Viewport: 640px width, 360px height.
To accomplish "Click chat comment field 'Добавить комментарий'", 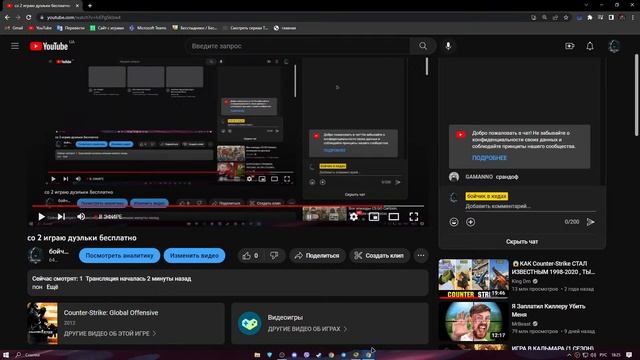I will pyautogui.click(x=530, y=207).
